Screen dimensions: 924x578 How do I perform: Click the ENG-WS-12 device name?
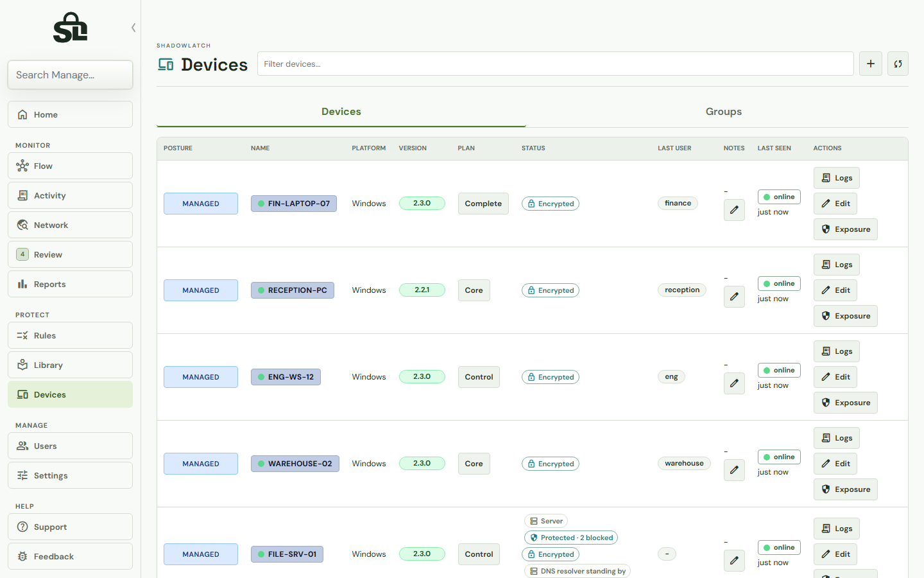pyautogui.click(x=286, y=377)
